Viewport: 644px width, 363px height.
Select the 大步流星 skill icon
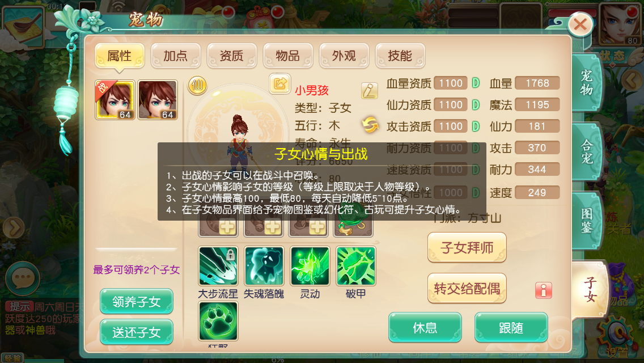click(218, 266)
